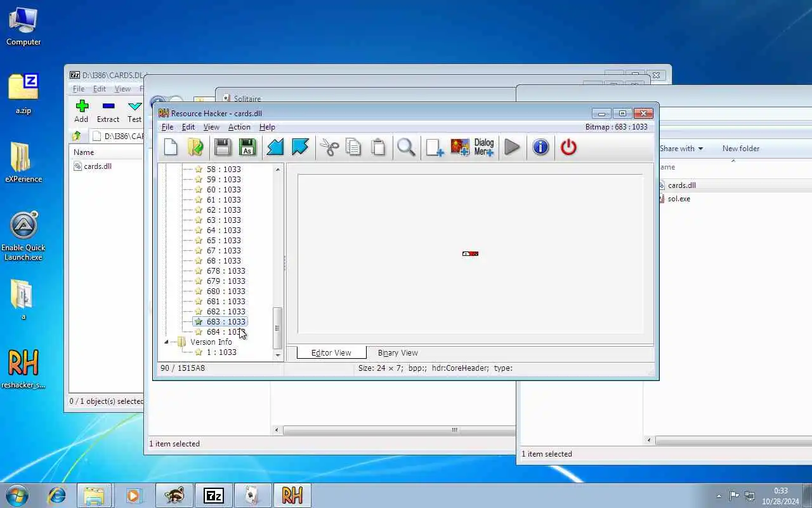This screenshot has width=812, height=508.
Task: Open Windows Media Player from the taskbar
Action: [134, 495]
